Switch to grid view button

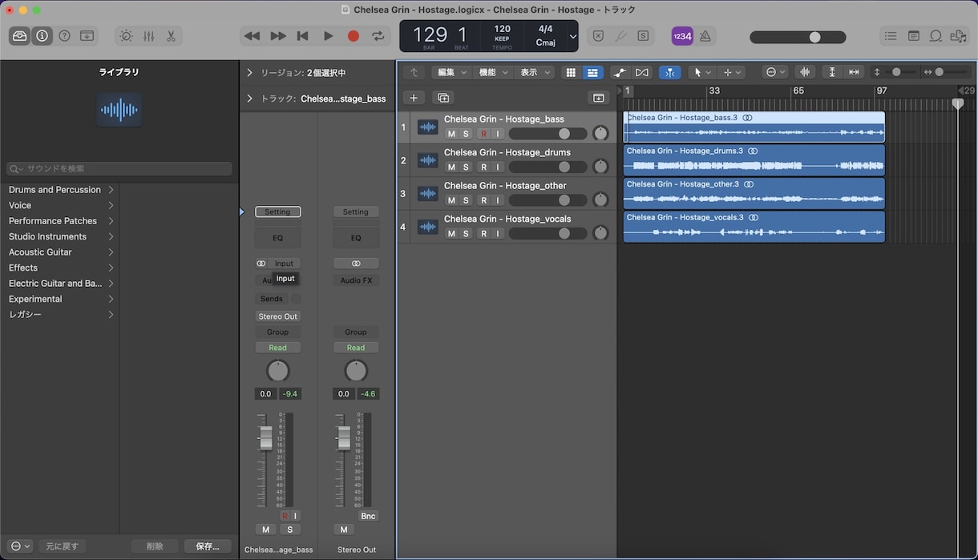[571, 72]
